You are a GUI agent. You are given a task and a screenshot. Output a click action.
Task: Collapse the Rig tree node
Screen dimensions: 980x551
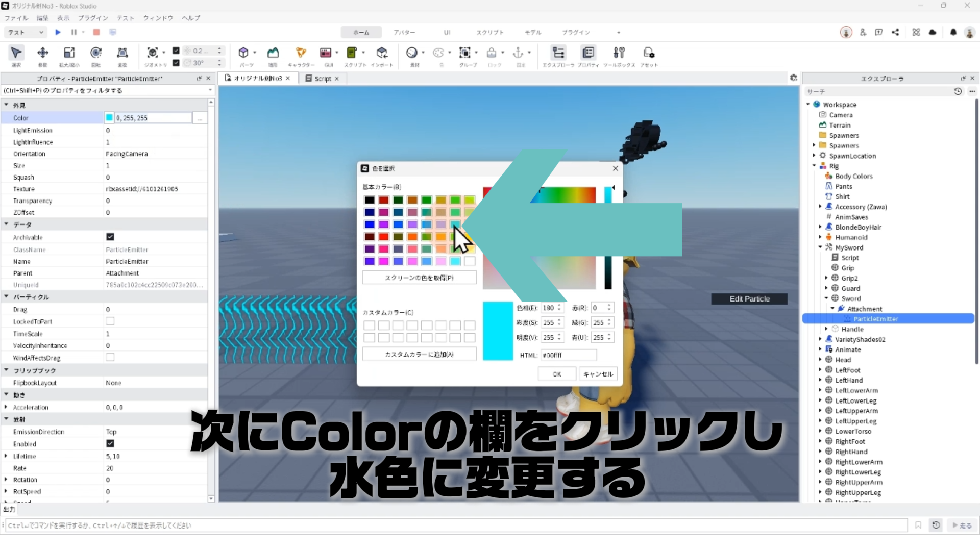pyautogui.click(x=814, y=166)
